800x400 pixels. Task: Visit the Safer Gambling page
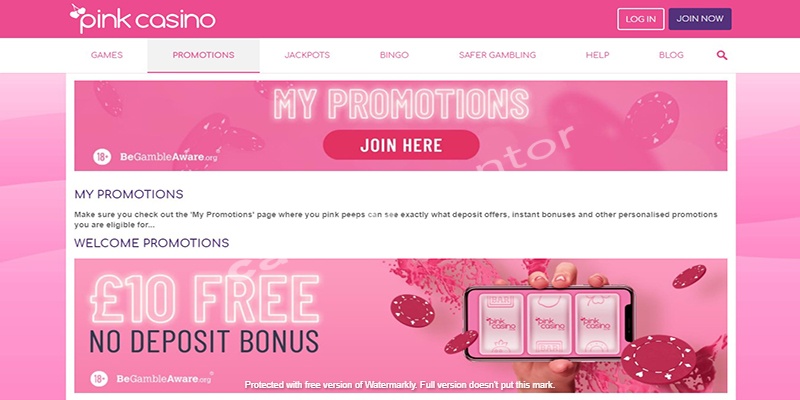pos(497,55)
